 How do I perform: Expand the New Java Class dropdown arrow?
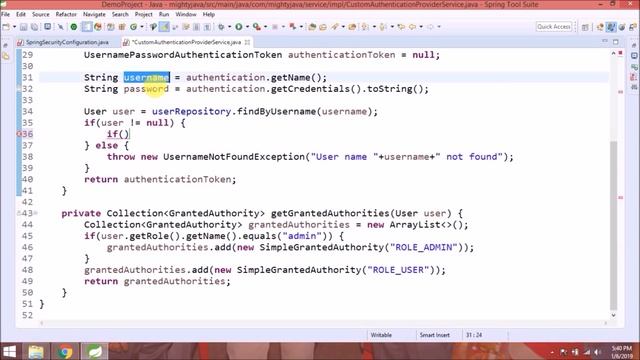142,27
